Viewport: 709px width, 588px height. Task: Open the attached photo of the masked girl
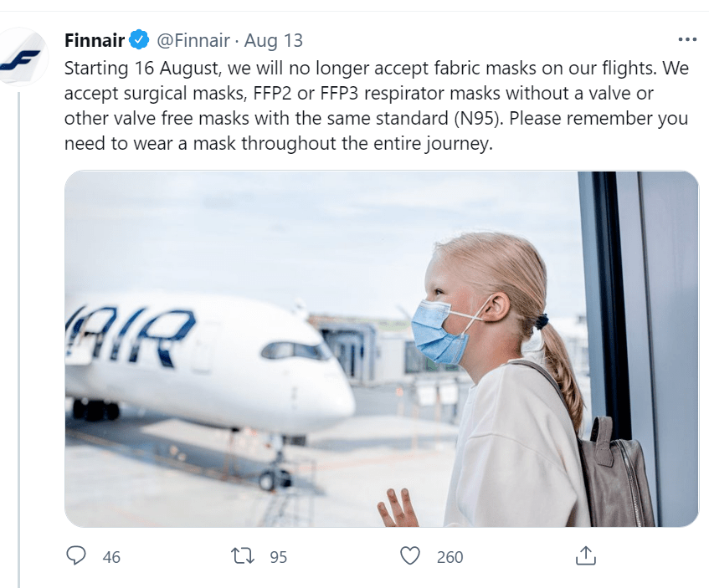pos(381,349)
